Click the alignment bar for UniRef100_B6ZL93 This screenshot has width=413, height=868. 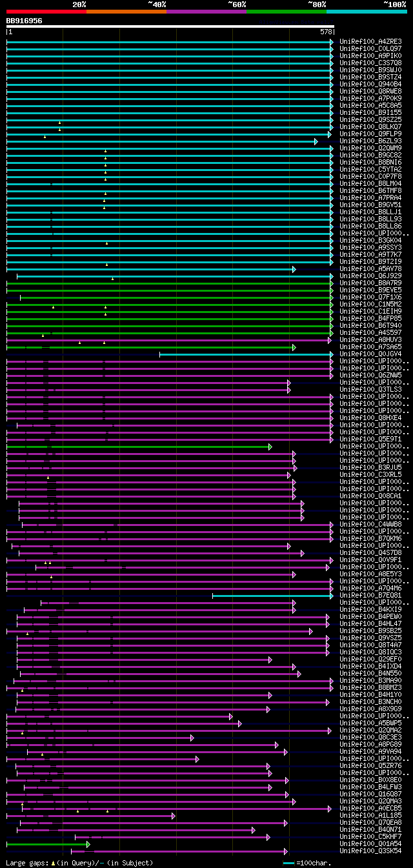(162, 141)
